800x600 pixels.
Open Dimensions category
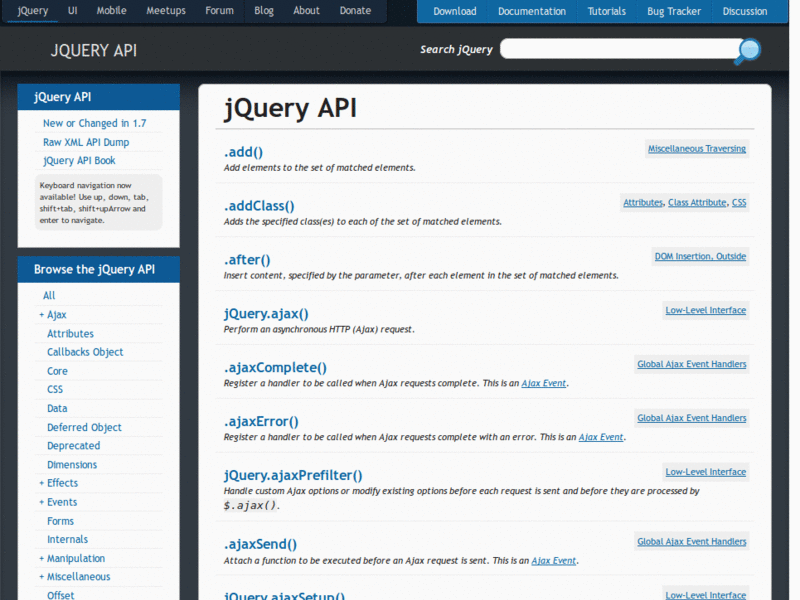coord(72,465)
